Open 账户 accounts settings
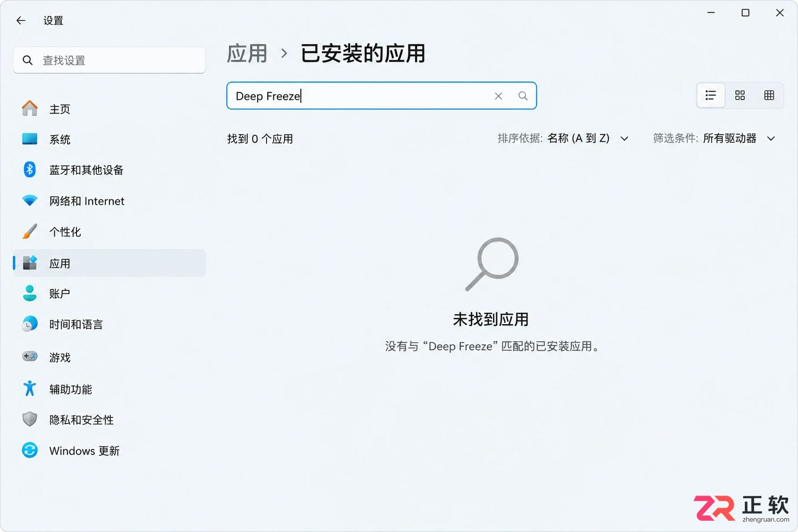The image size is (798, 532). (109, 294)
